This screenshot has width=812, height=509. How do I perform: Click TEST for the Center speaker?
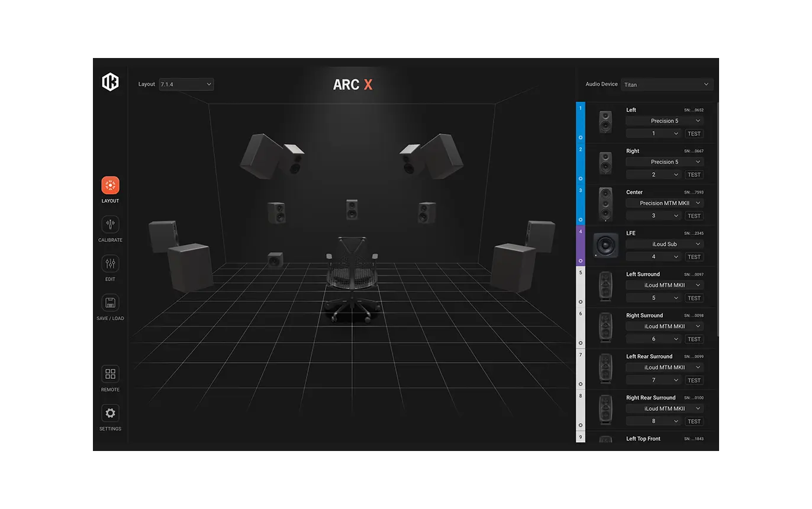(694, 216)
